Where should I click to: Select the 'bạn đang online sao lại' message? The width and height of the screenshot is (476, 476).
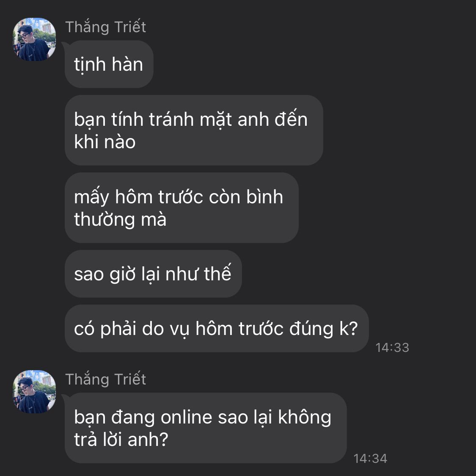(x=206, y=428)
